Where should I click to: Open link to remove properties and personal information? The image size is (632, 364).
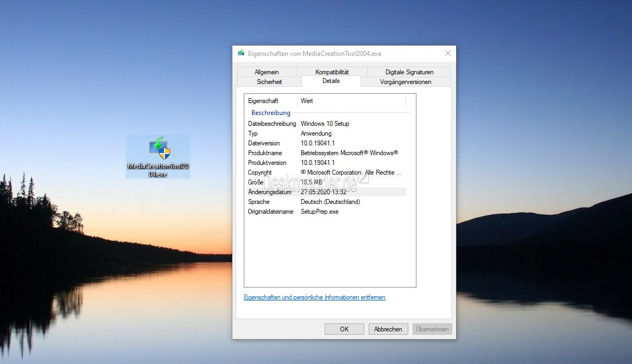click(x=314, y=297)
